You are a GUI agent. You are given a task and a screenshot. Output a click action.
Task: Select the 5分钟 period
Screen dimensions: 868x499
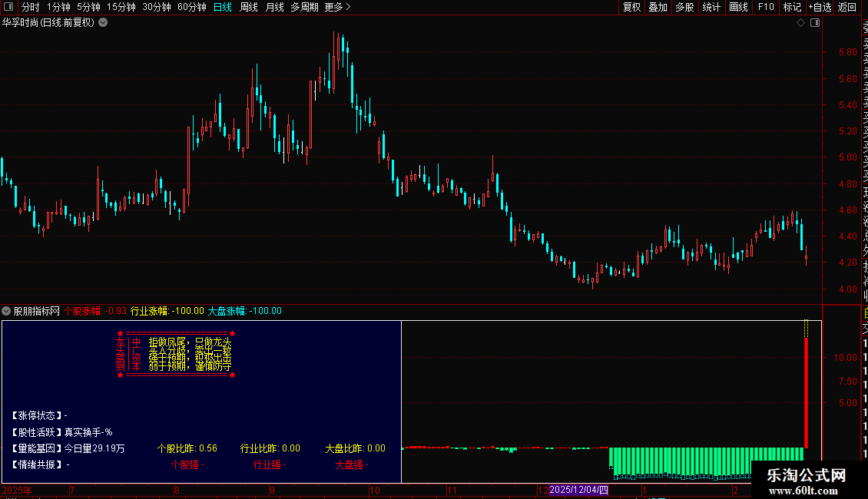tap(88, 7)
